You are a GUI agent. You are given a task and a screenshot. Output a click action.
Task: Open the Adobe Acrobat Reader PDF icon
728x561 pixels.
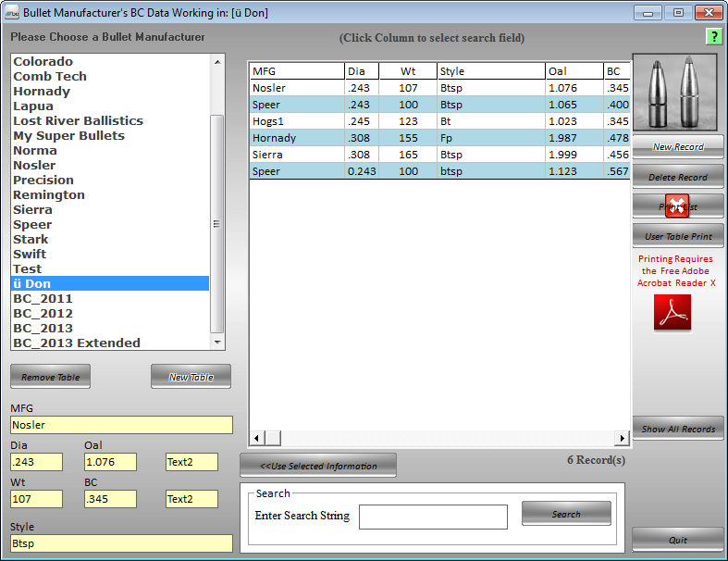(672, 313)
